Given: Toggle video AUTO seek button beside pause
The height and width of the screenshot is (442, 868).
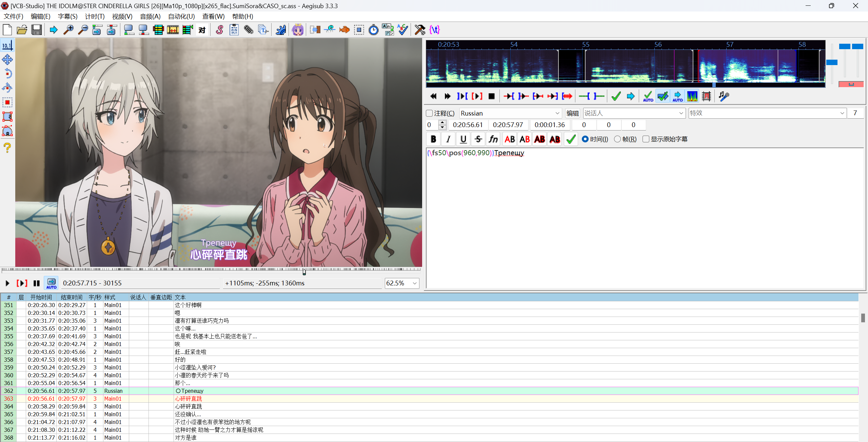Looking at the screenshot, I should click(x=51, y=283).
